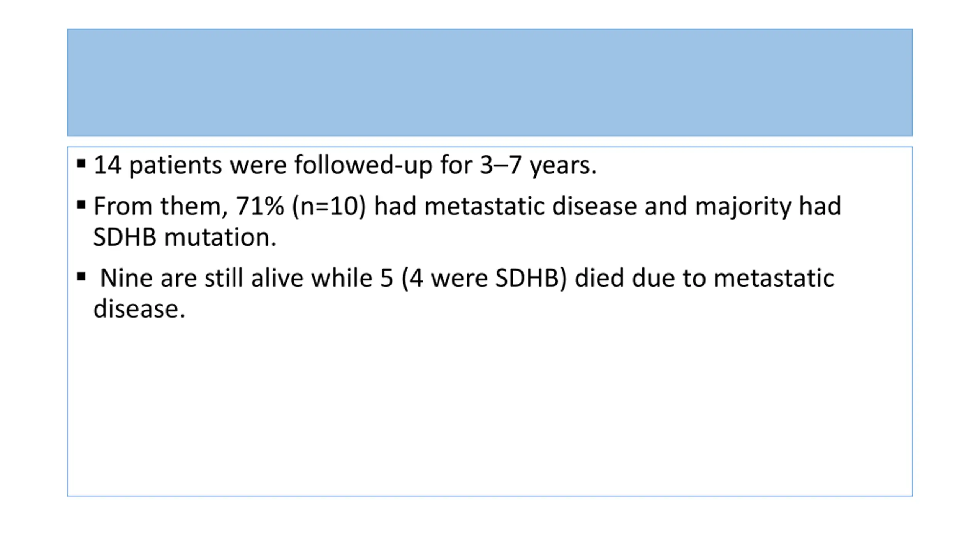Click the text '14 patients were followed-up'
This screenshot has width=980, height=551.
pyautogui.click(x=263, y=165)
